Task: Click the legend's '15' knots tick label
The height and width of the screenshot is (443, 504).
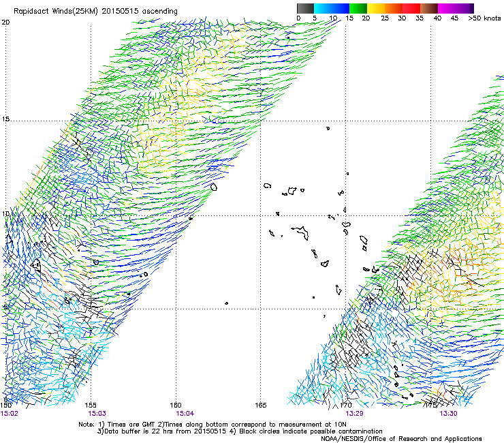Action: (x=349, y=18)
